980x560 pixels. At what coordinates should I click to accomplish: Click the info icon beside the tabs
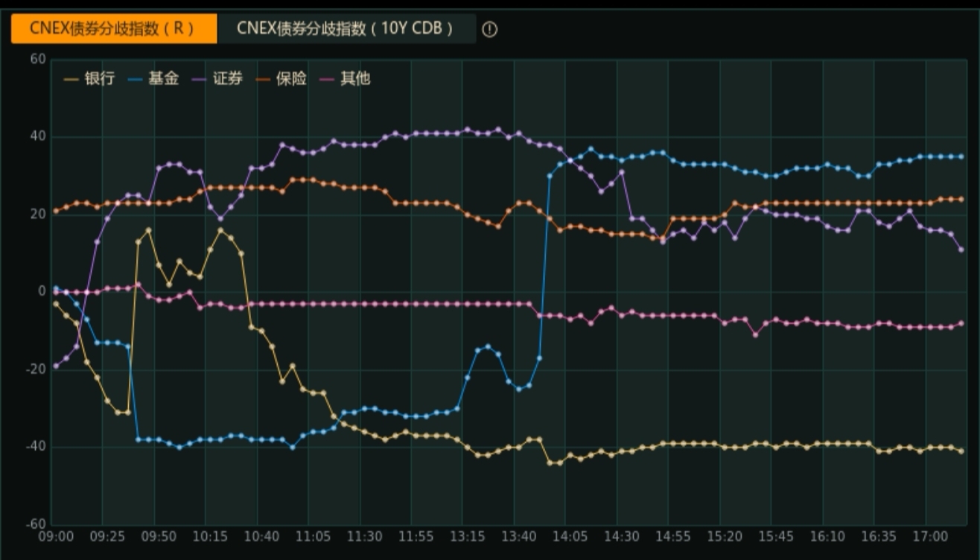[489, 29]
